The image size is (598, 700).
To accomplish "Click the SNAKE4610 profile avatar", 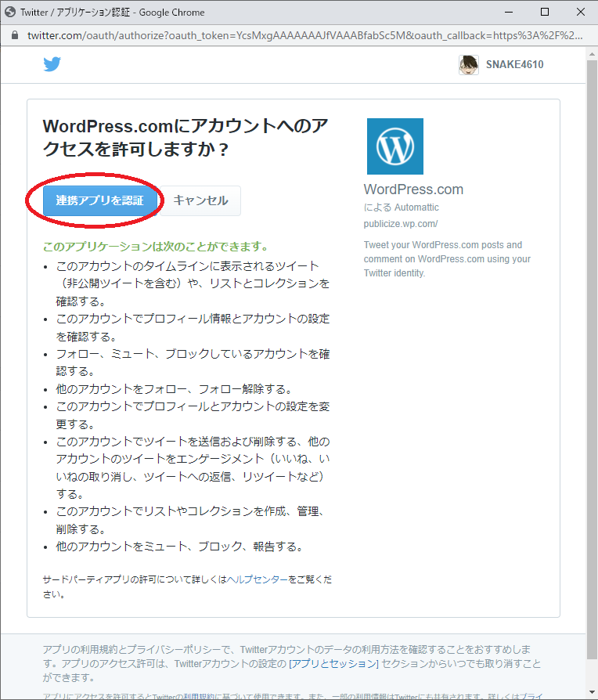I will pyautogui.click(x=469, y=65).
